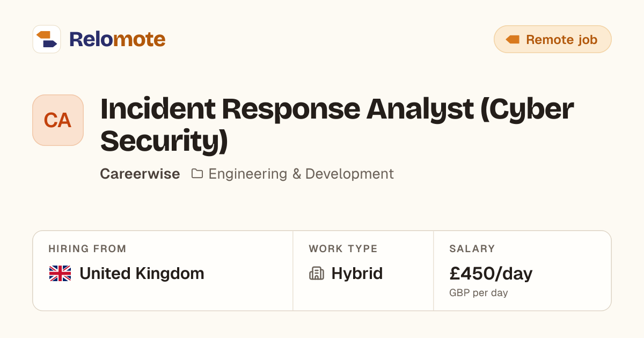Image resolution: width=644 pixels, height=338 pixels.
Task: Open the Careerwise company name
Action: pyautogui.click(x=140, y=174)
